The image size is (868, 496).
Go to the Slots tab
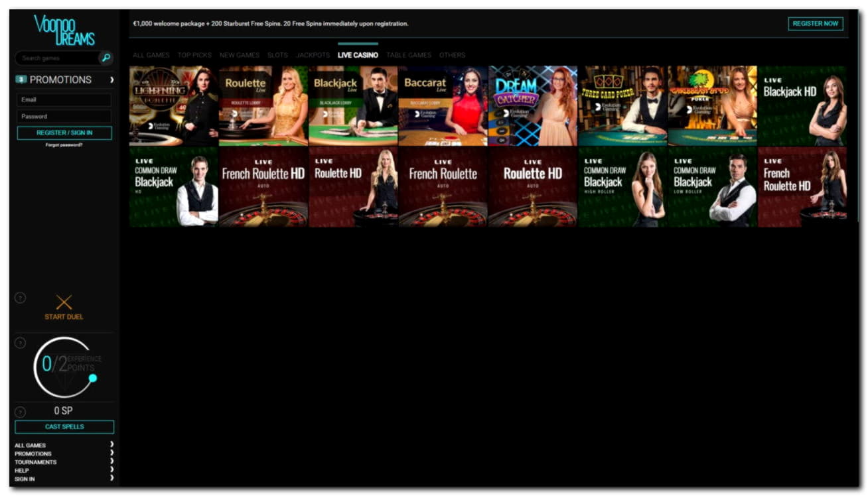click(x=278, y=55)
